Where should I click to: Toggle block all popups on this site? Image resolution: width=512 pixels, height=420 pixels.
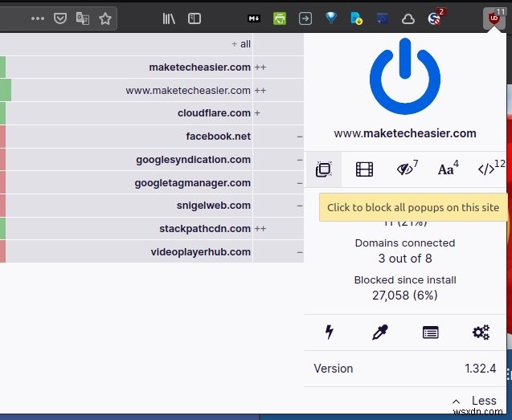coord(324,169)
